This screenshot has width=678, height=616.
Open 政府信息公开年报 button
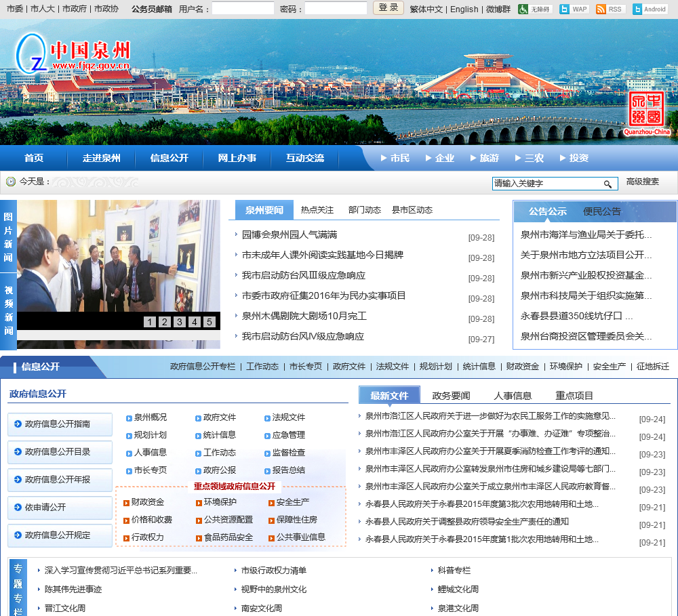point(60,480)
